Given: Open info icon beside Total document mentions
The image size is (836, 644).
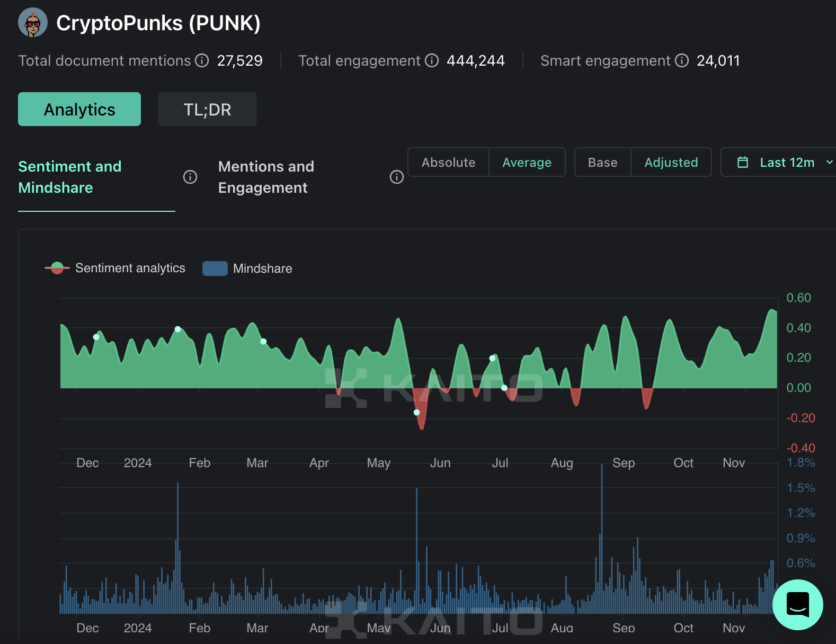Looking at the screenshot, I should [202, 60].
